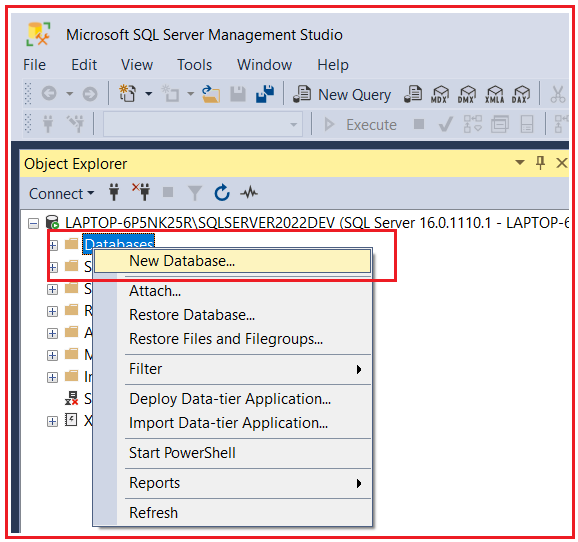Collapse the LAPTOP-6P5NK25R server node
The width and height of the screenshot is (578, 542).
34,223
